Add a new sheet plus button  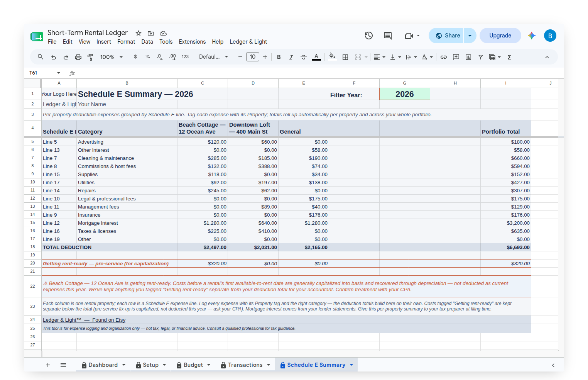[x=48, y=365]
